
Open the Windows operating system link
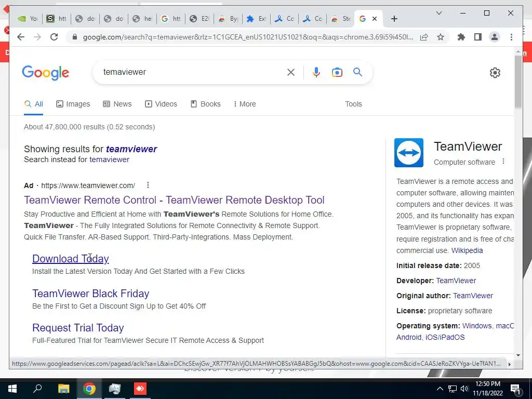coord(477,326)
